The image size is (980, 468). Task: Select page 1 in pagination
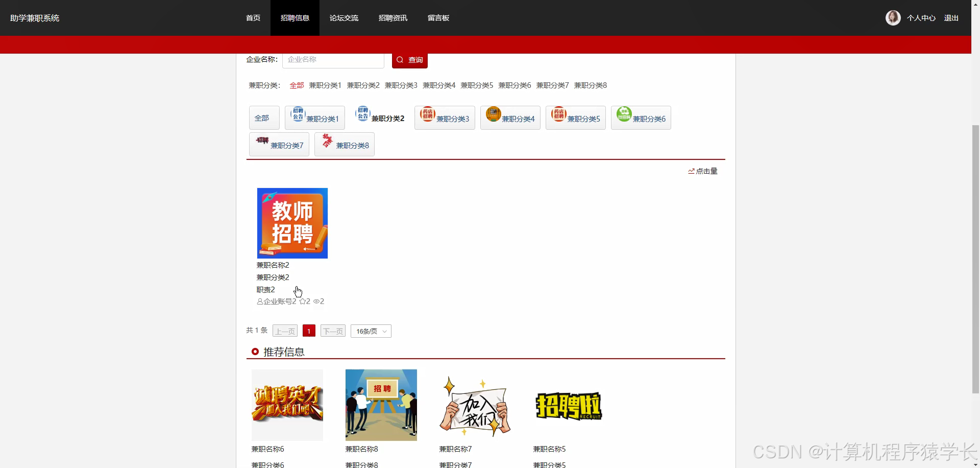click(309, 331)
